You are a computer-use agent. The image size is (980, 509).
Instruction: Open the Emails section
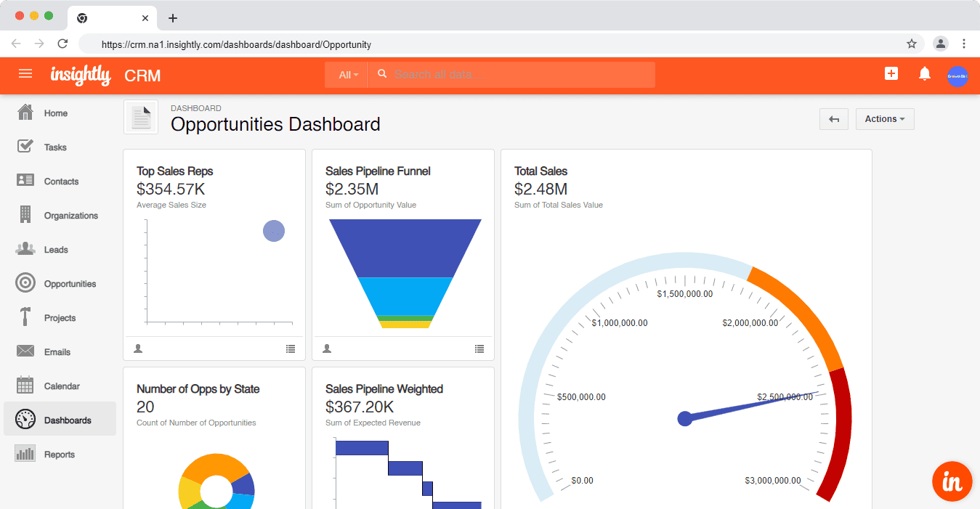coord(55,351)
